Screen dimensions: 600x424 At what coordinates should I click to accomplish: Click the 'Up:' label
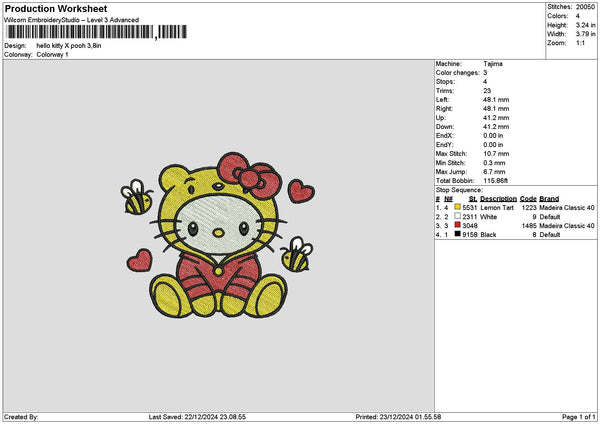(x=441, y=118)
